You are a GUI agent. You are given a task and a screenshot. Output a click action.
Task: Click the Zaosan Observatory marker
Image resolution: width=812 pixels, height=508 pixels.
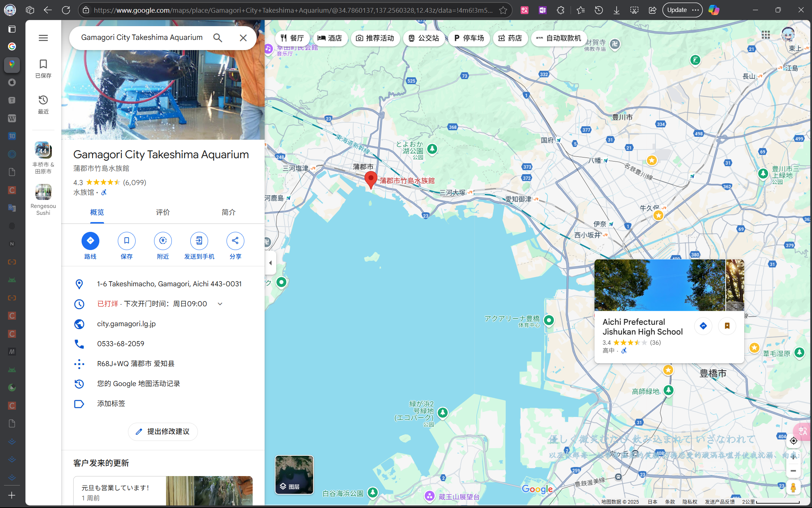pos(430,496)
